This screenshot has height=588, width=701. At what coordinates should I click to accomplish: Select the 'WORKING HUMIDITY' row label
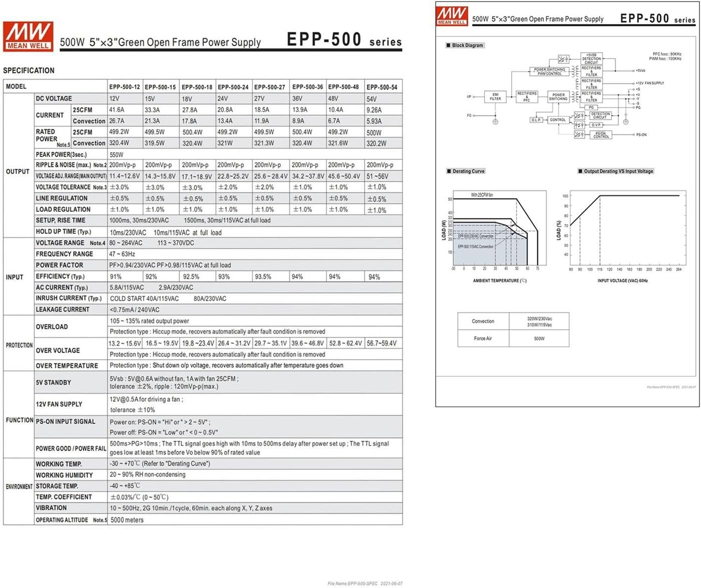point(64,475)
